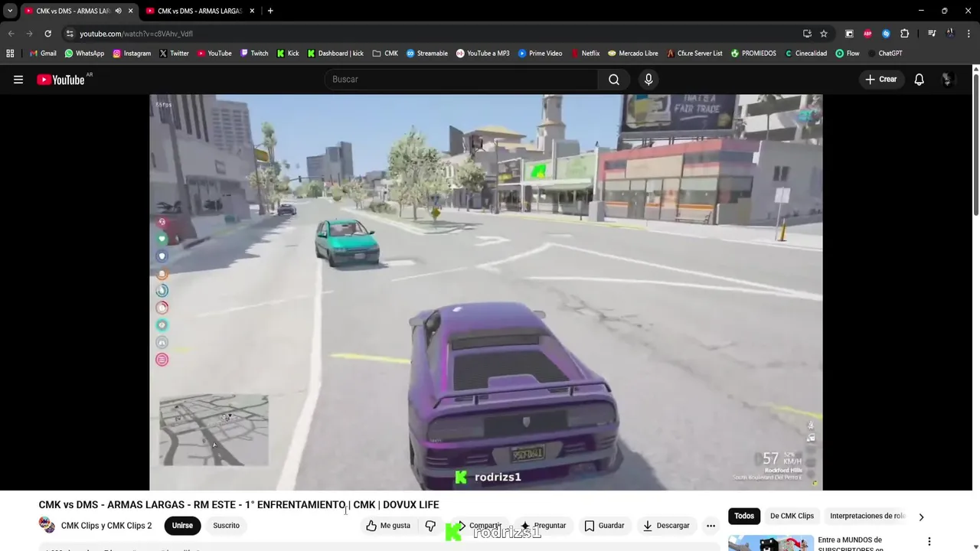Image resolution: width=980 pixels, height=551 pixels.
Task: Open the Twitter bookmark
Action: tap(174, 54)
